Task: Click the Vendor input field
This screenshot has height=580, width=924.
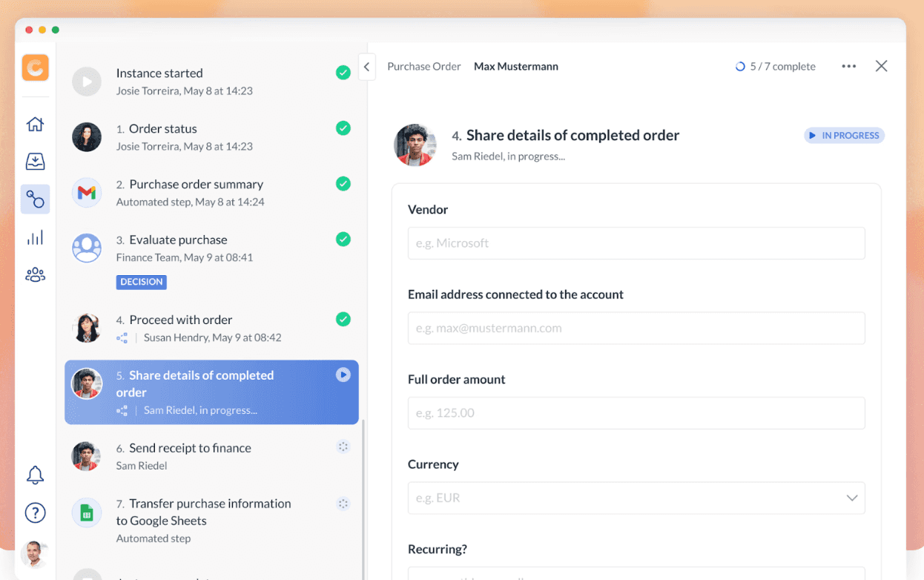Action: point(636,243)
